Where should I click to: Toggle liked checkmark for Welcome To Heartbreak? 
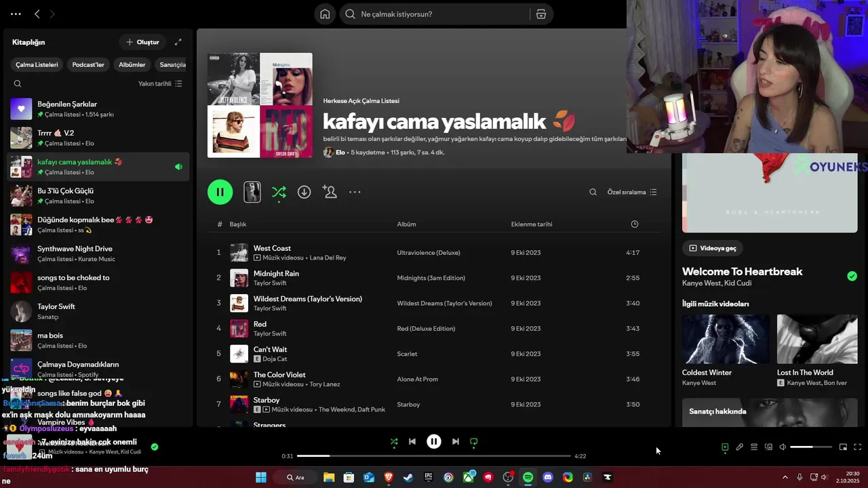point(852,276)
